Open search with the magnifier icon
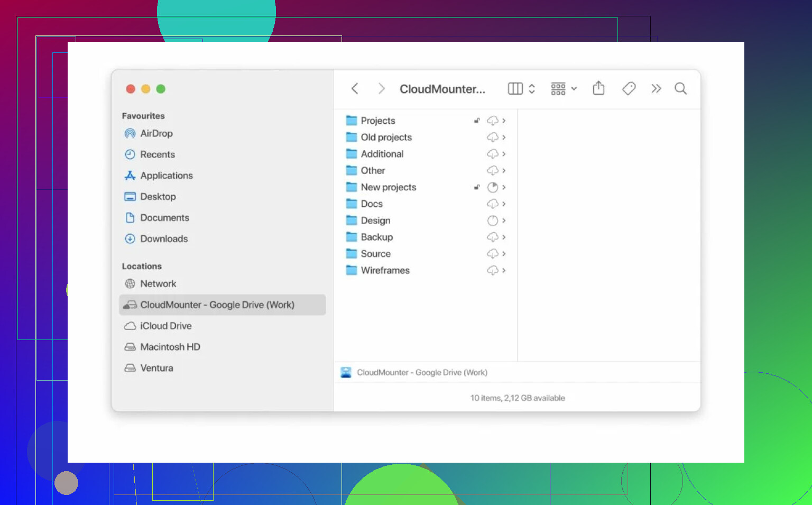The image size is (812, 505). [x=680, y=89]
